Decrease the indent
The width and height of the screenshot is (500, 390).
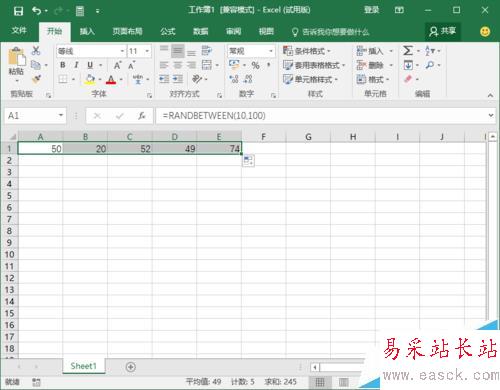pyautogui.click(x=164, y=79)
